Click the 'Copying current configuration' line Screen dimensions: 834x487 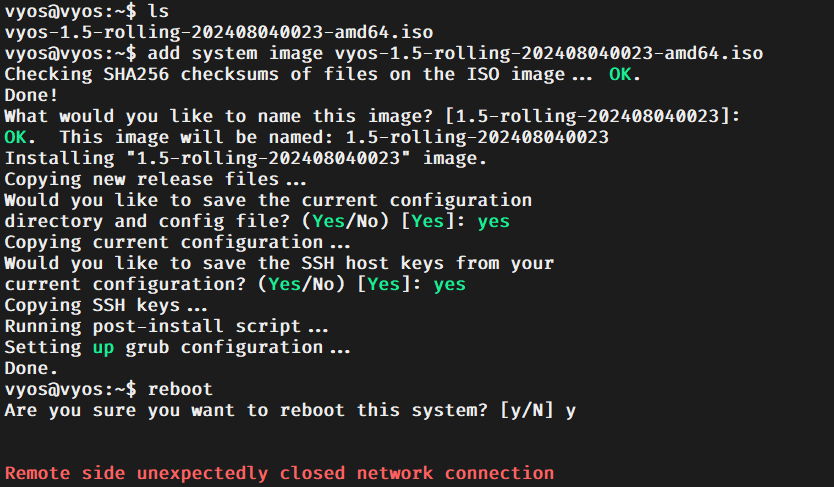(x=177, y=242)
